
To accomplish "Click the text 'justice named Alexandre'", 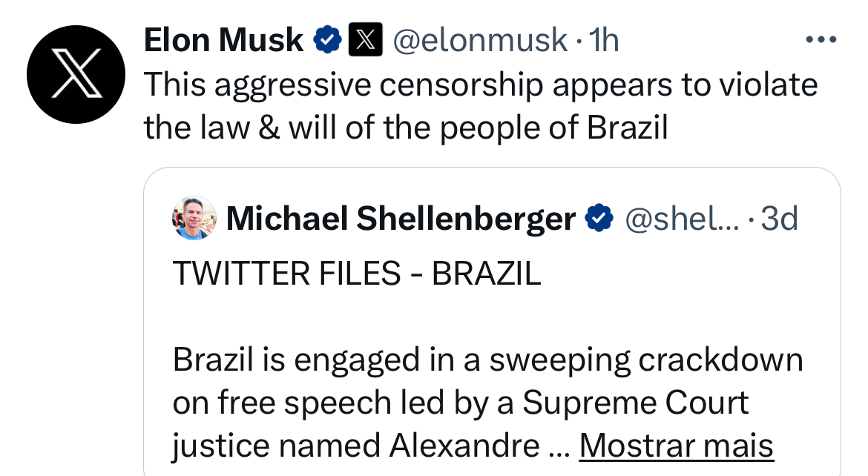I will [x=356, y=446].
